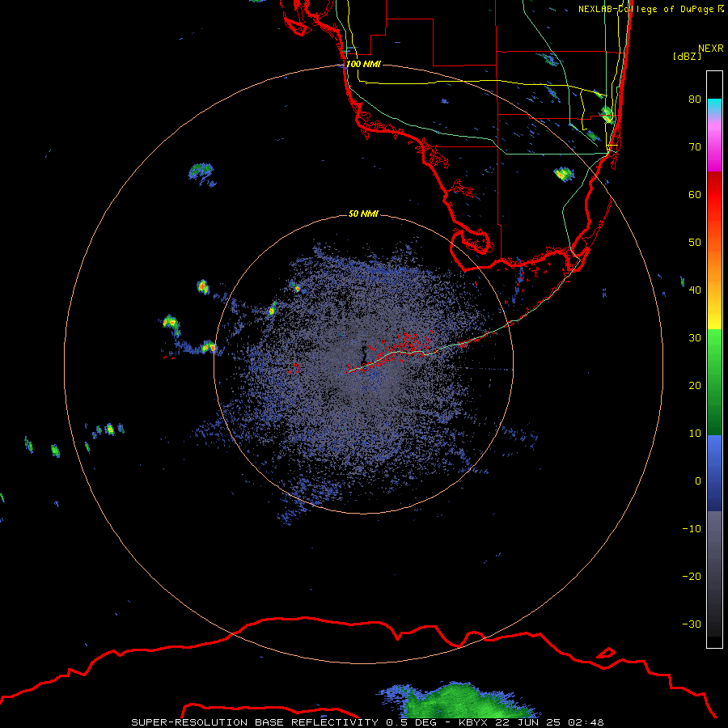Click the "KBYX" station ID in the caption
The image size is (728, 728).
(472, 722)
